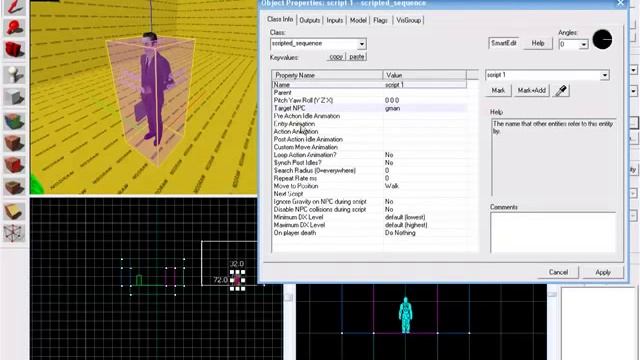Click the Comments text box
This screenshot has height=360, width=640.
click(553, 232)
